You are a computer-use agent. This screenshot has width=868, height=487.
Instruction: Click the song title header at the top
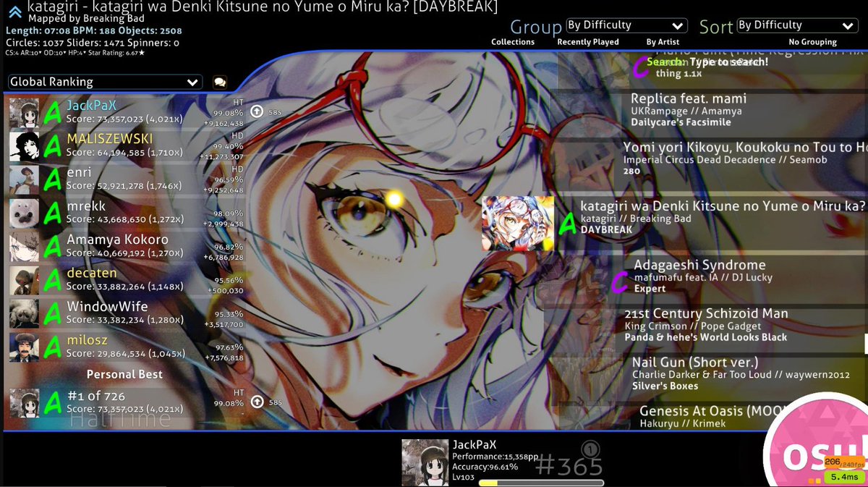coord(262,7)
